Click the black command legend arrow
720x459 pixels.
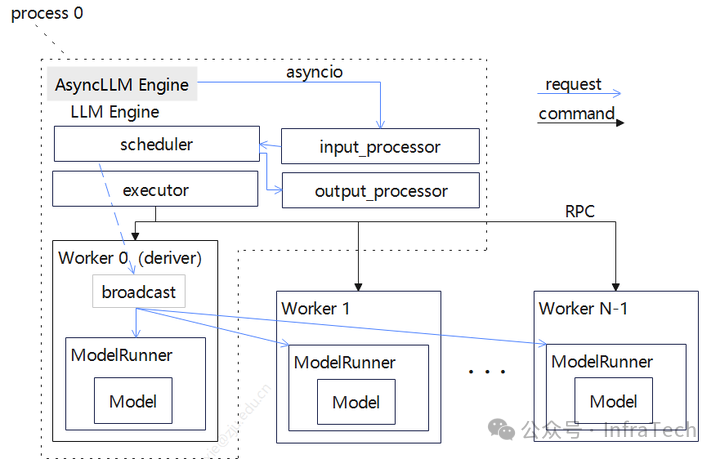[x=581, y=123]
